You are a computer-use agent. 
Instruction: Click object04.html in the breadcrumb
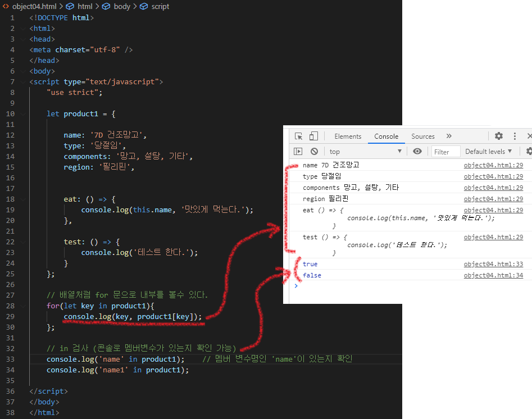34,6
